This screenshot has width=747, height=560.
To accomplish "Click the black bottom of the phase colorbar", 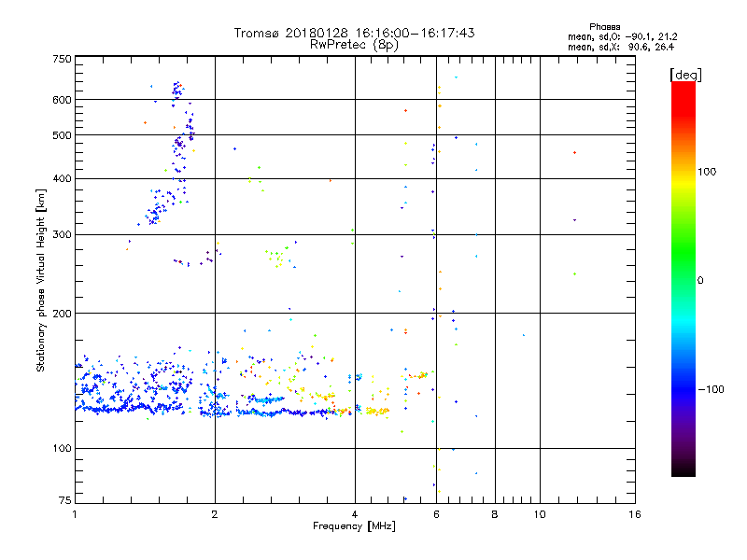I will point(684,469).
